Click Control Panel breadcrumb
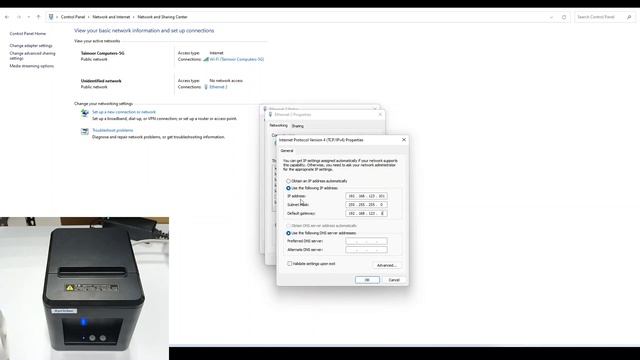 point(73,17)
